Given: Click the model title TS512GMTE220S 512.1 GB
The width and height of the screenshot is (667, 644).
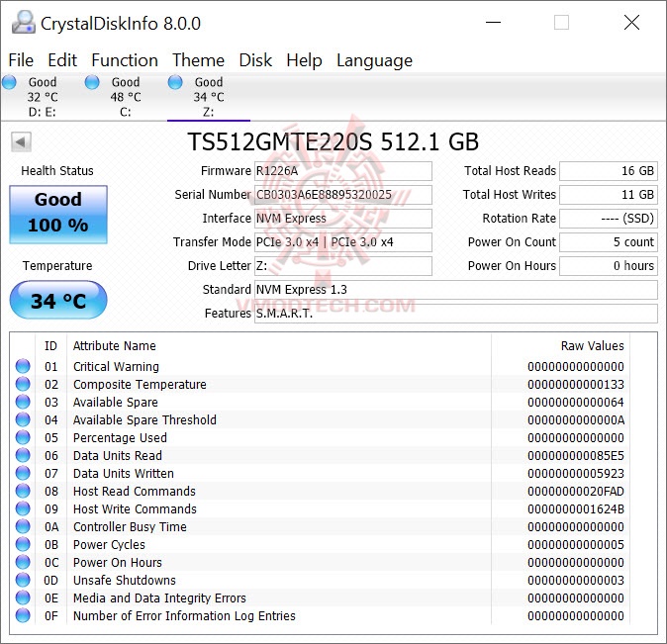Looking at the screenshot, I should pos(333,142).
